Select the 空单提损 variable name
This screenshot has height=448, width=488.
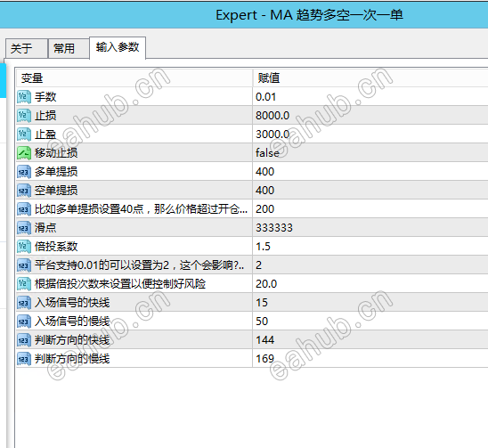pos(56,191)
